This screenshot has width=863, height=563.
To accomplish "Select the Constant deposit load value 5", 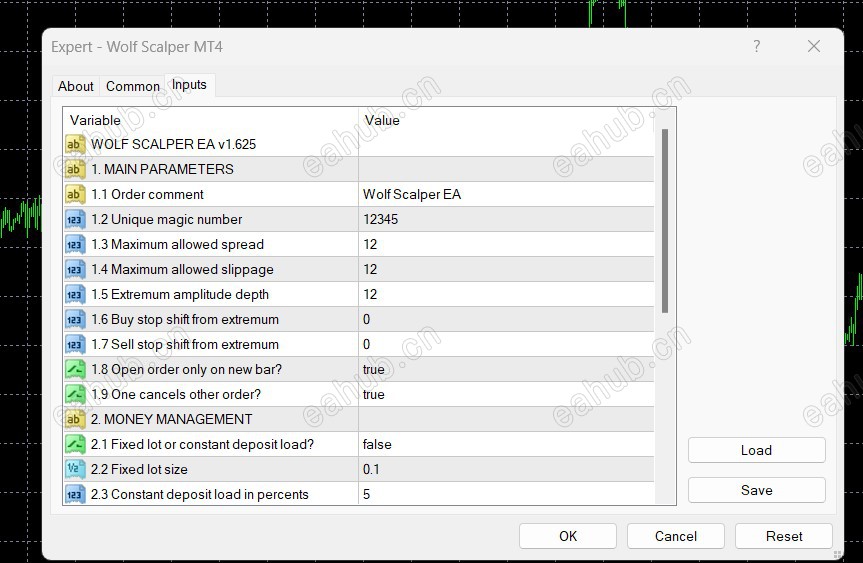I will [x=367, y=494].
